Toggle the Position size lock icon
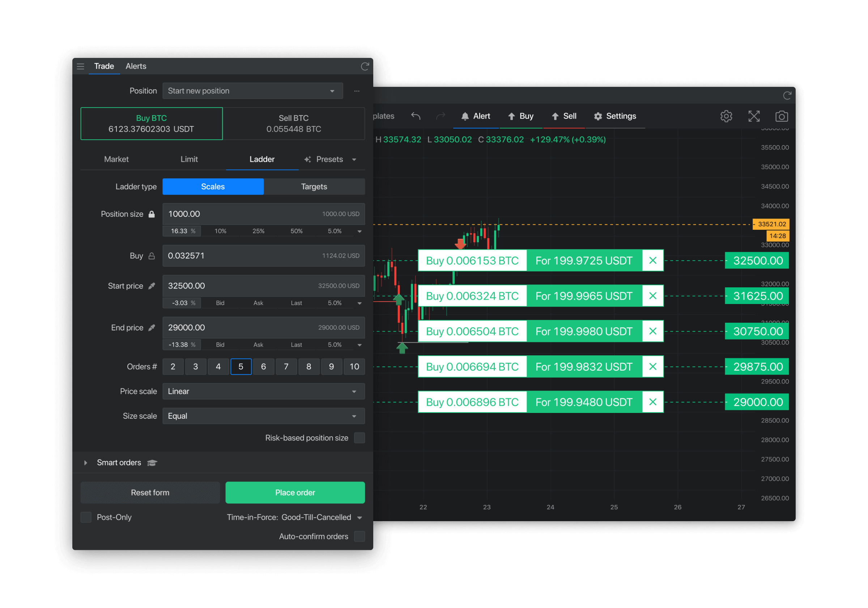Image resolution: width=868 pixels, height=608 pixels. click(x=152, y=214)
